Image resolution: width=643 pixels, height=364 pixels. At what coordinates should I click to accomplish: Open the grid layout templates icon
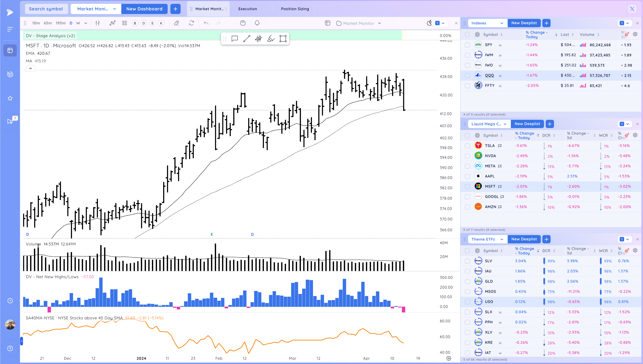[x=125, y=23]
